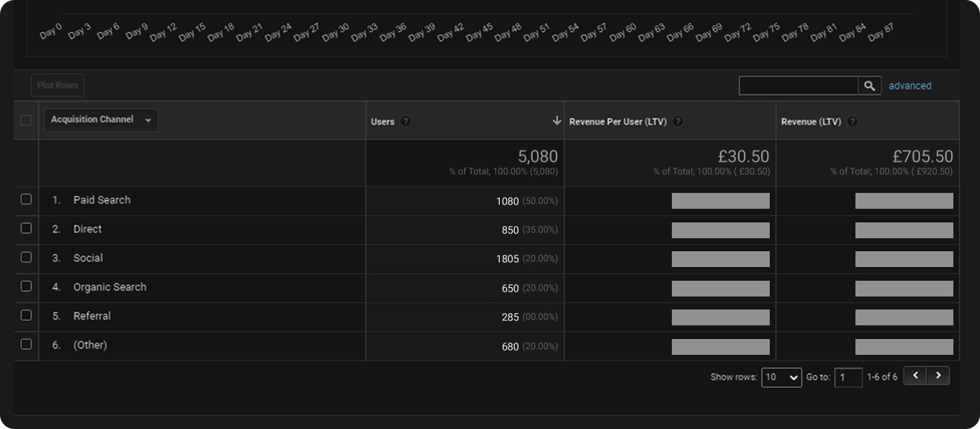Open the Acquisition Channel dropdown

(x=101, y=120)
